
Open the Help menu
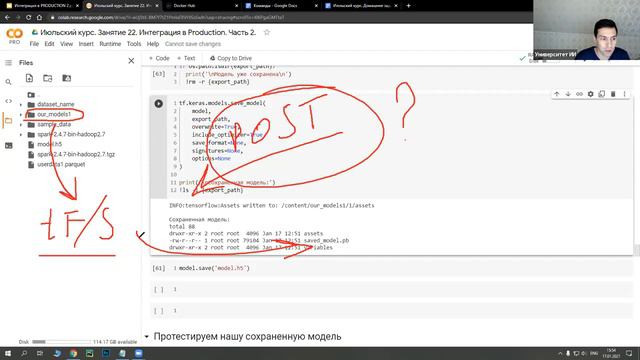coord(153,44)
